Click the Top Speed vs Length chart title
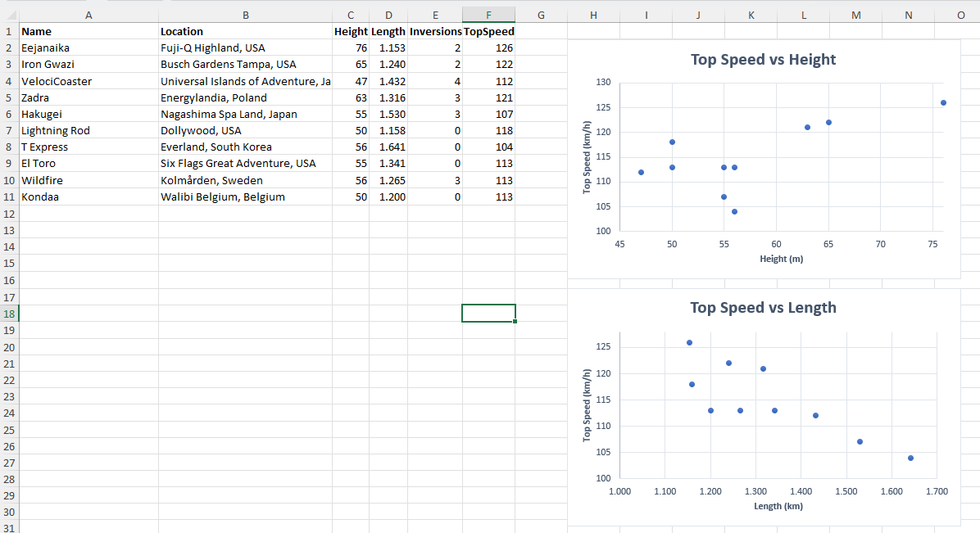Viewport: 980px width, 533px height. point(763,307)
